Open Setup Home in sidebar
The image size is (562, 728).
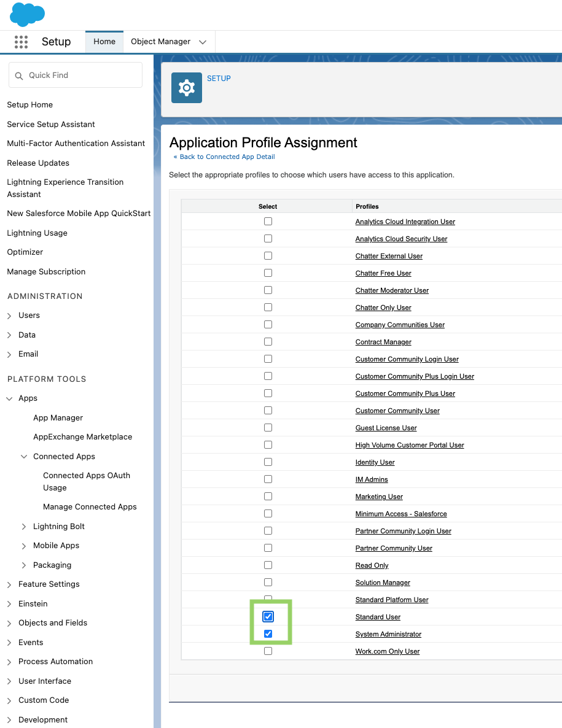click(x=29, y=105)
